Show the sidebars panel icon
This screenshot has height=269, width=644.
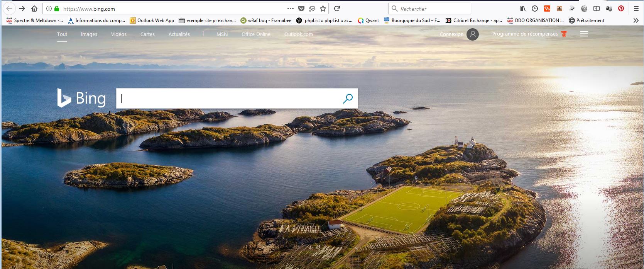[x=596, y=9]
